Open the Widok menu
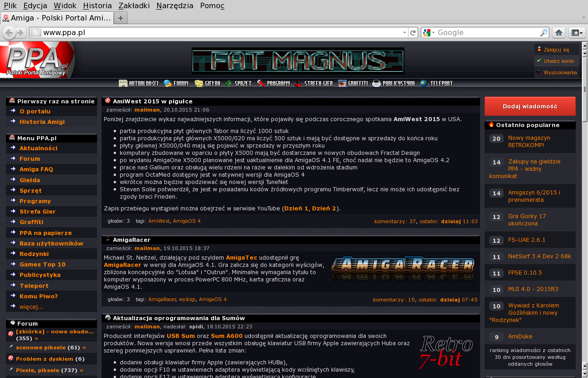The height and width of the screenshot is (378, 588). [65, 6]
